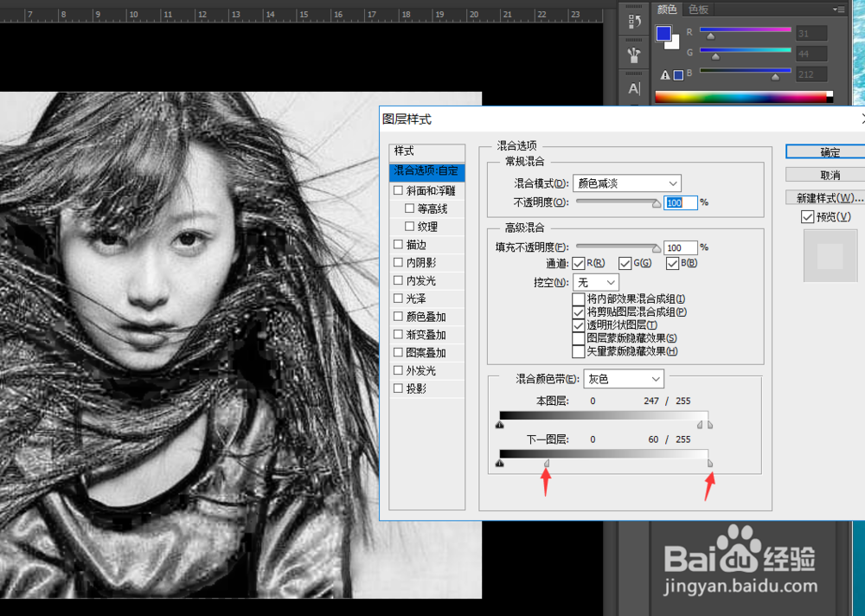The width and height of the screenshot is (865, 616).
Task: Select 混合选项:自定 in the style list
Action: coord(427,171)
